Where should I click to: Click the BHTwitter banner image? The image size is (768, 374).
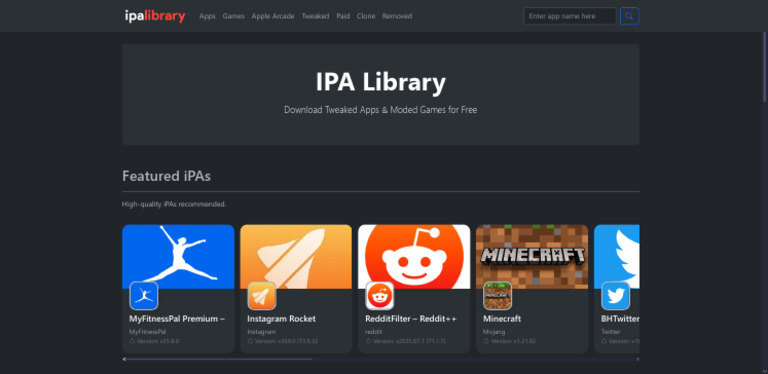click(617, 256)
